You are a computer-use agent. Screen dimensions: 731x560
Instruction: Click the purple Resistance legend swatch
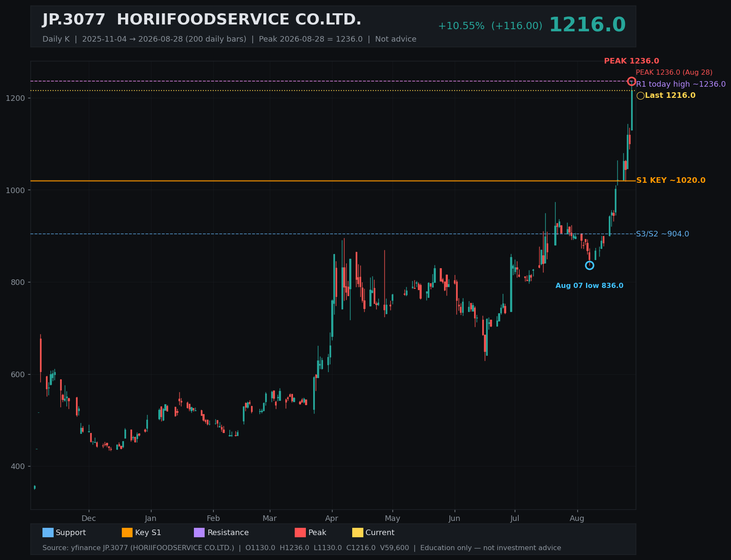199,533
